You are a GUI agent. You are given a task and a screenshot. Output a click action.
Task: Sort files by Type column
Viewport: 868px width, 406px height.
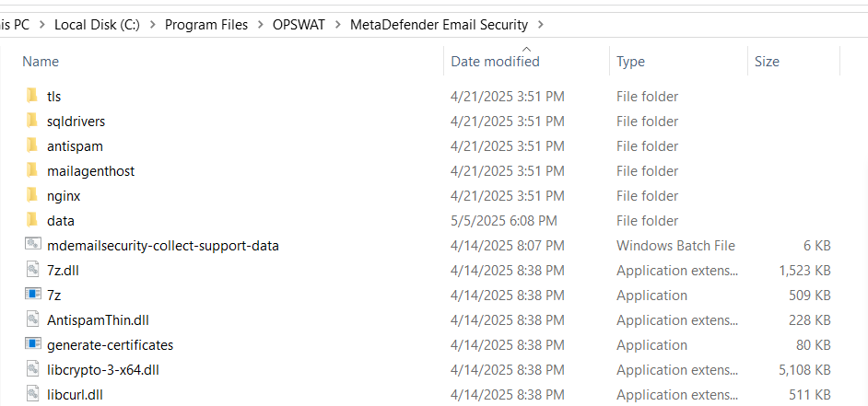(630, 62)
